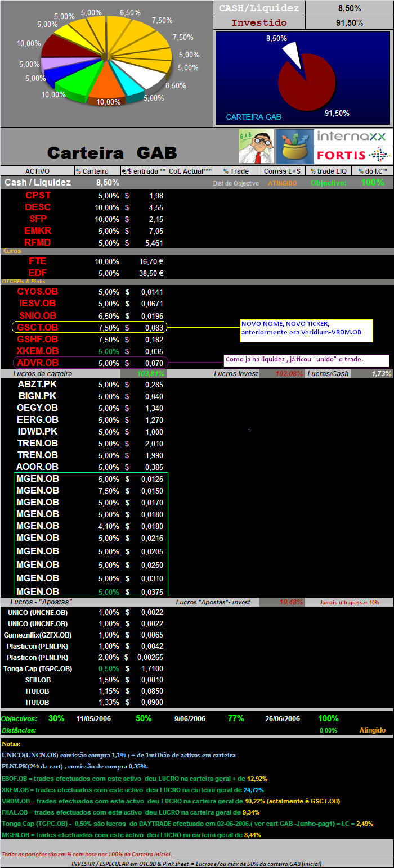This screenshot has width=394, height=868.
Task: Click the money bag chart icon
Action: click(x=294, y=146)
